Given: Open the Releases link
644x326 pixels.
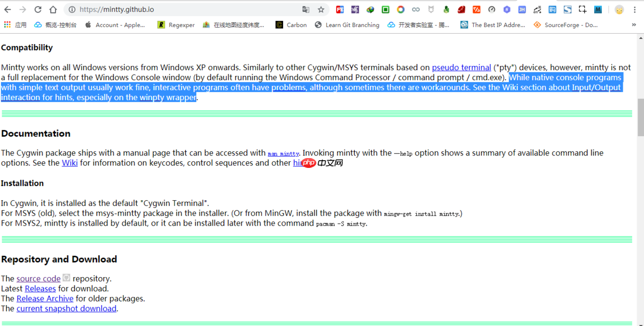Looking at the screenshot, I should pyautogui.click(x=40, y=289).
